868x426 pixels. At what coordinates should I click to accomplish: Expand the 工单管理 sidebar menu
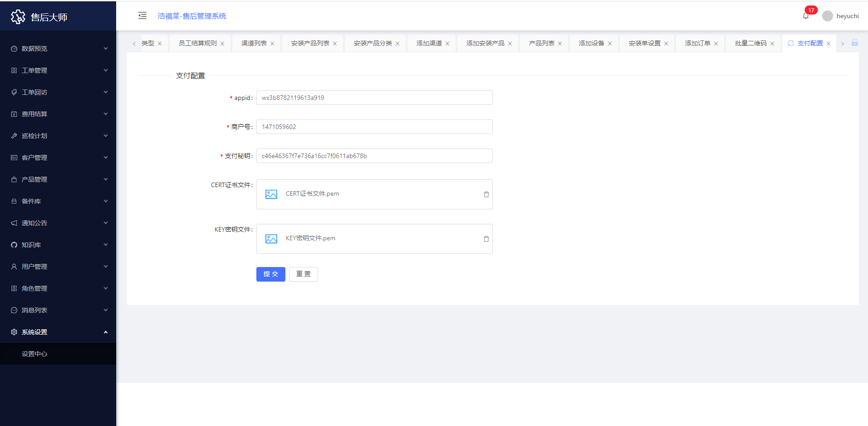click(x=58, y=70)
